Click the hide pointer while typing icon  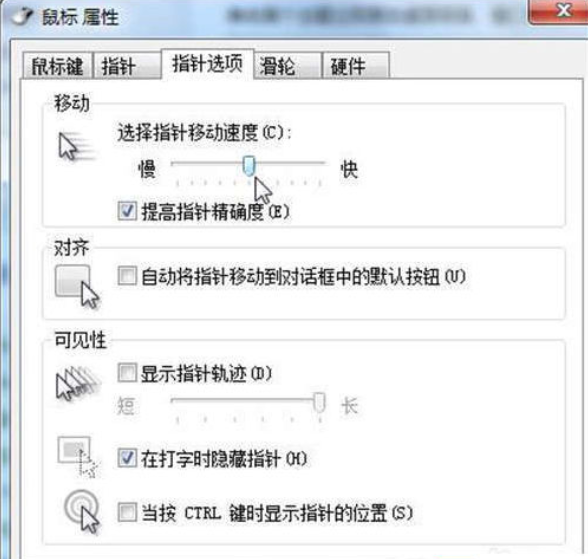(78, 457)
